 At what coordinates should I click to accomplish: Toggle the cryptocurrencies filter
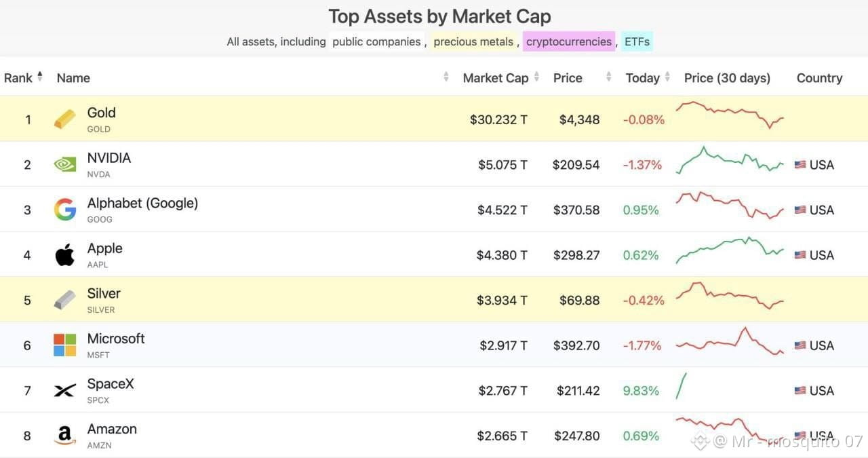[569, 41]
